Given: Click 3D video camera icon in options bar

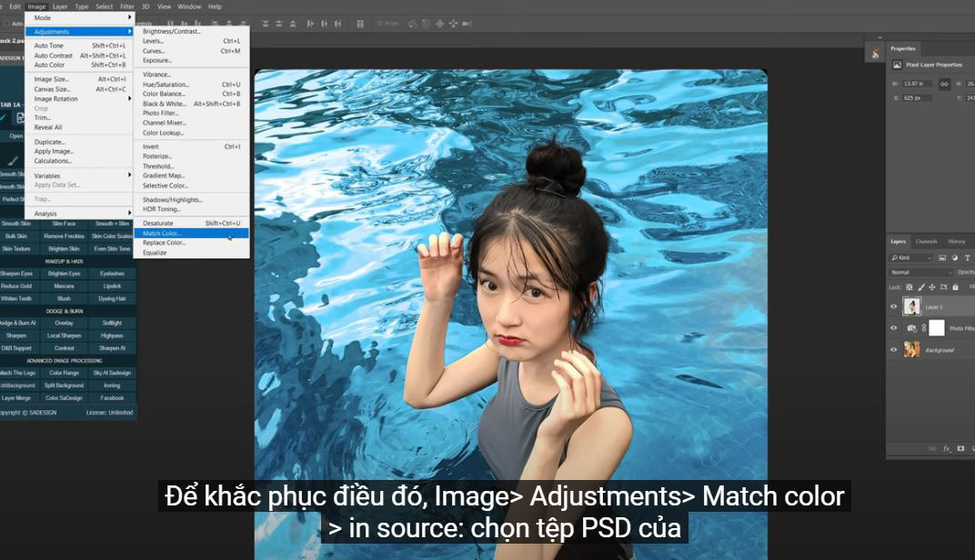Looking at the screenshot, I should point(467,24).
